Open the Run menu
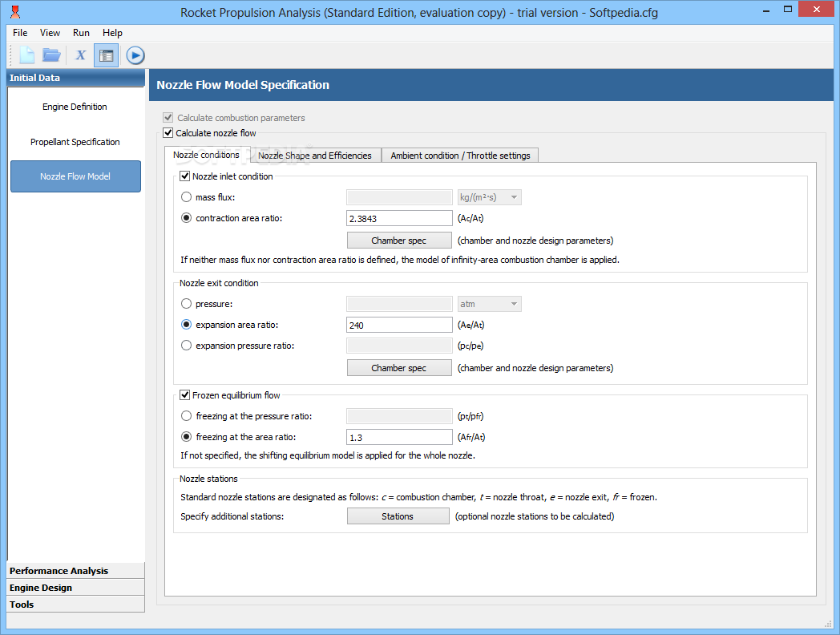 pos(81,33)
